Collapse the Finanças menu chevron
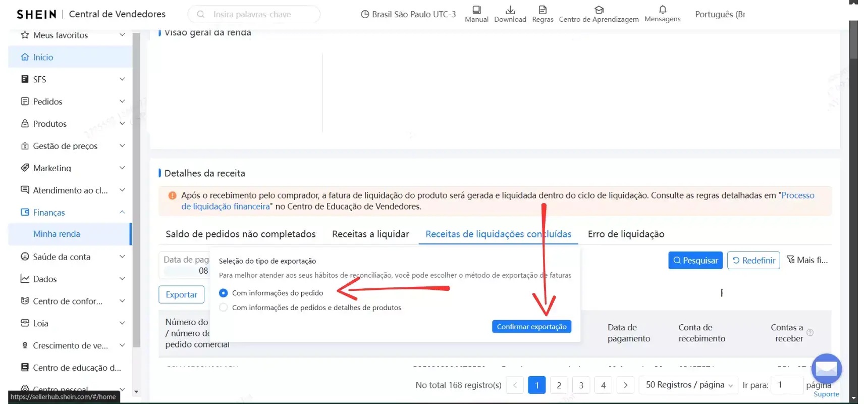 (122, 212)
